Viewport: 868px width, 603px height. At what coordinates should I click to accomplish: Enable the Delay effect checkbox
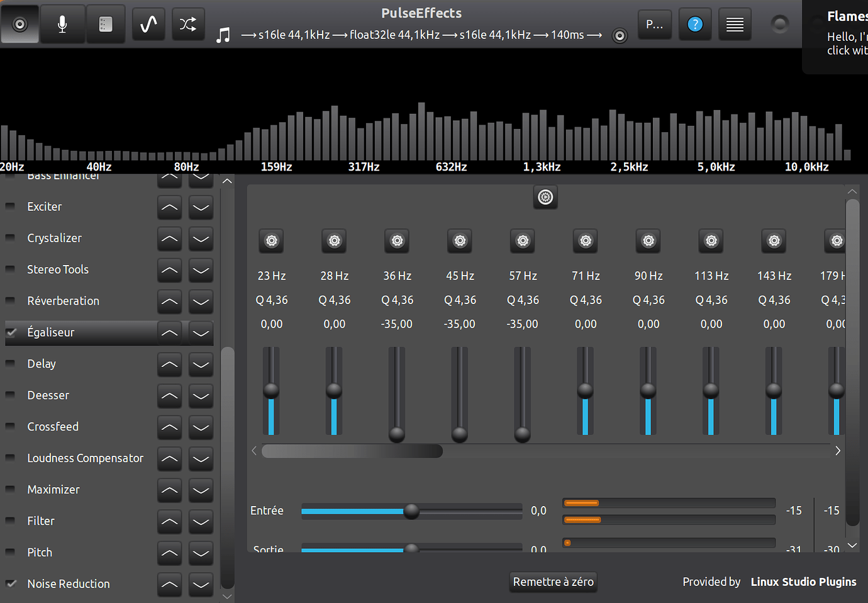coord(10,364)
